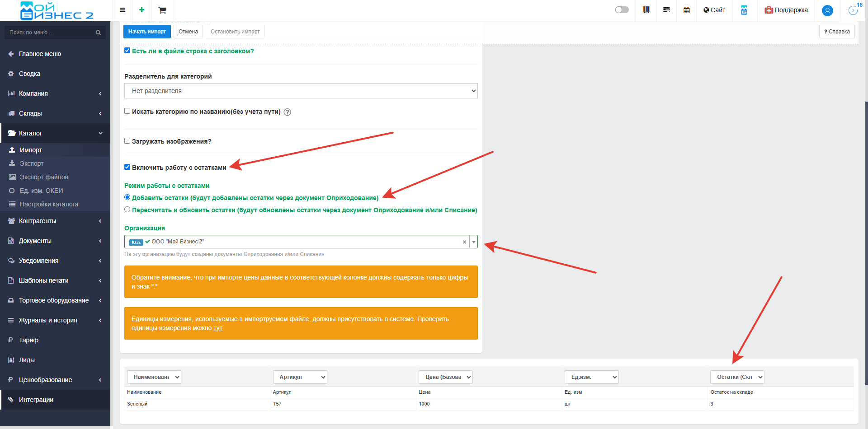
Task: Clear the selected organization with the x
Action: 464,242
